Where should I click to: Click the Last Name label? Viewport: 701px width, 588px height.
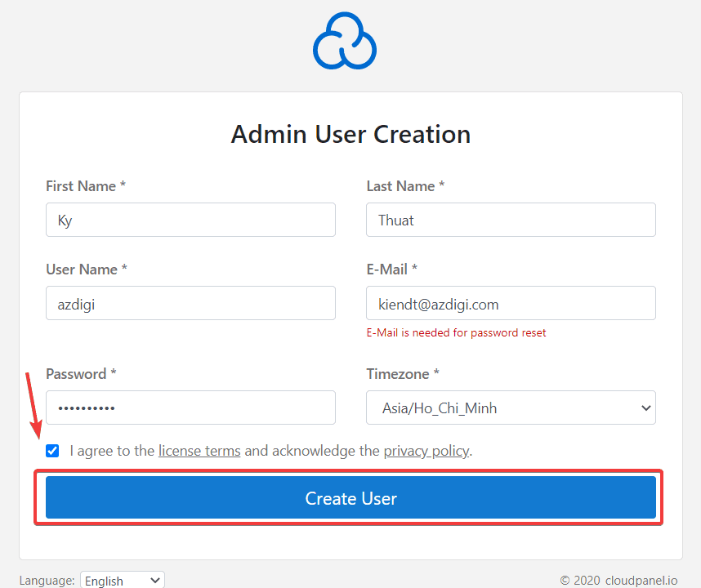[404, 186]
